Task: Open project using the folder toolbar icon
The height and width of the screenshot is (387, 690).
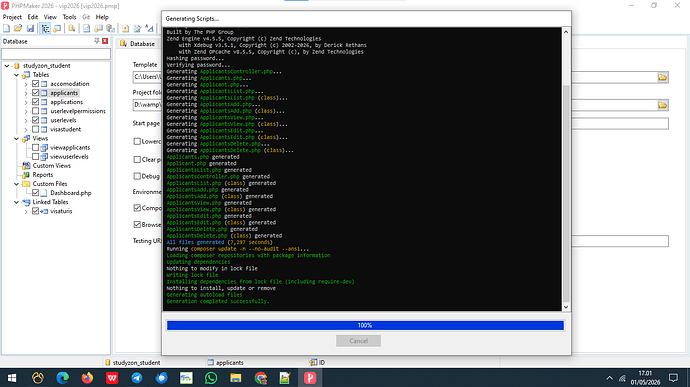Action: coord(18,29)
